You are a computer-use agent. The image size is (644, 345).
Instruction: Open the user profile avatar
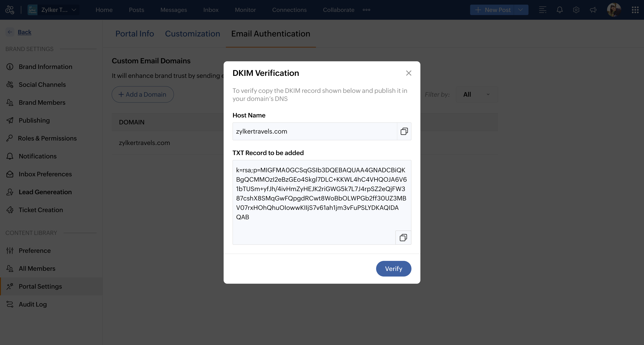(x=614, y=10)
